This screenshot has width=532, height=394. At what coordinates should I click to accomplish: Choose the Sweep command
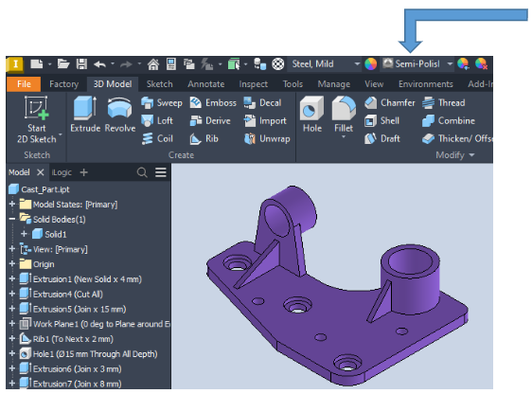[x=162, y=103]
